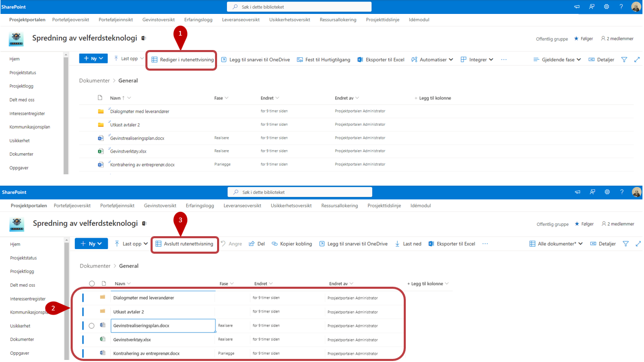Click the Angre undo icon
The height and width of the screenshot is (362, 644).
click(x=223, y=244)
